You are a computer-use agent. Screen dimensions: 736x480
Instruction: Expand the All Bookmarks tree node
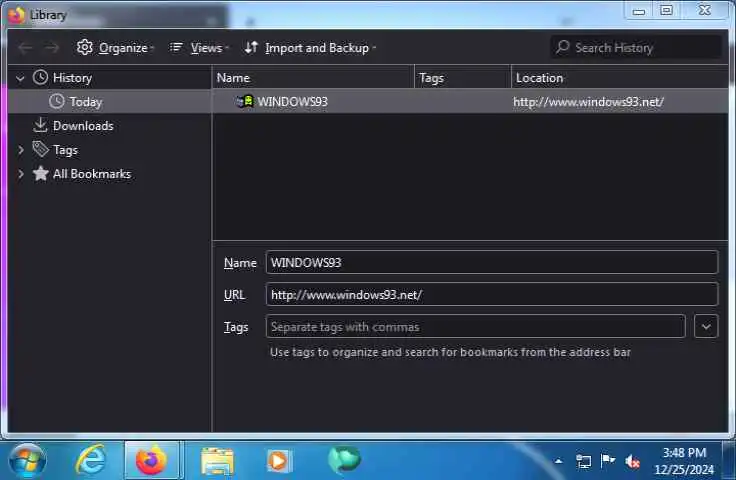[x=21, y=174]
